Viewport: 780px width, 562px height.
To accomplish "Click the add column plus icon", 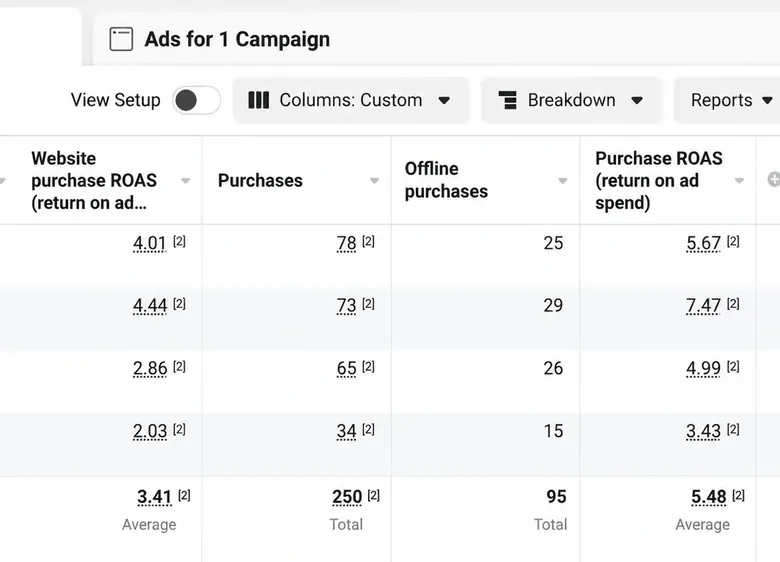I will pyautogui.click(x=774, y=180).
